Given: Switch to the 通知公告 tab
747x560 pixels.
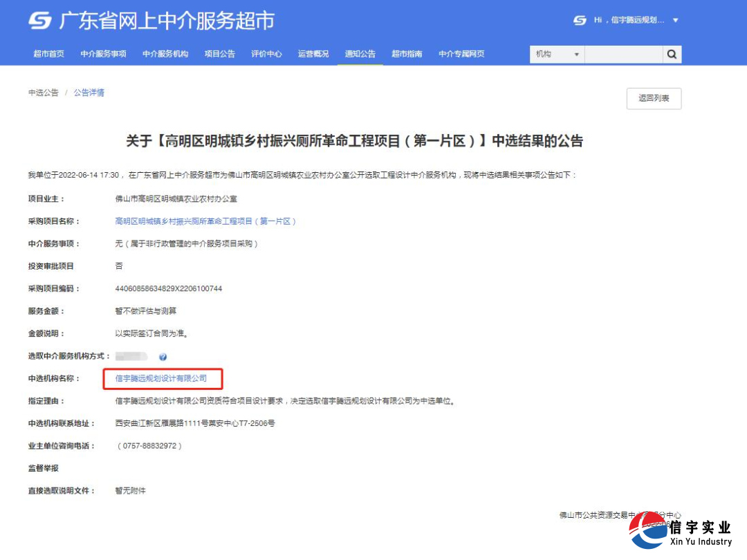Looking at the screenshot, I should [360, 53].
